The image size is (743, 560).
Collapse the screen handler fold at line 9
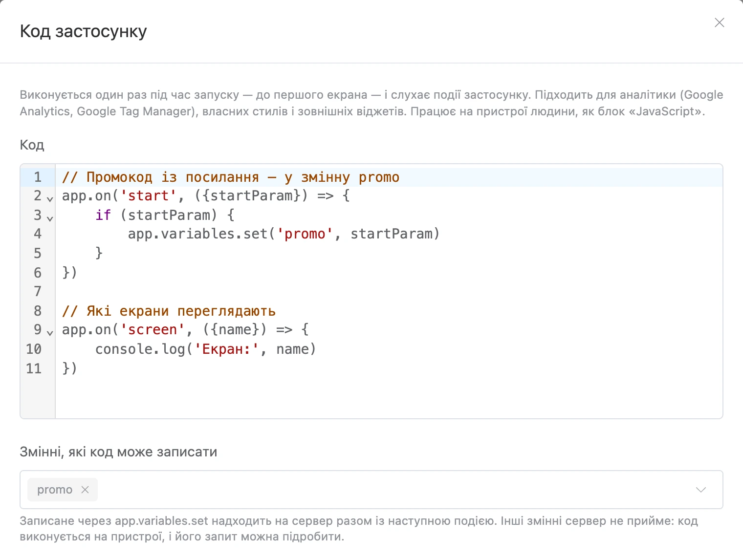tap(49, 333)
